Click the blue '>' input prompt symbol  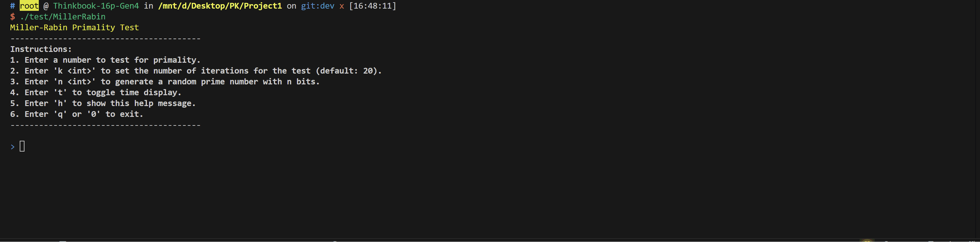coord(12,147)
